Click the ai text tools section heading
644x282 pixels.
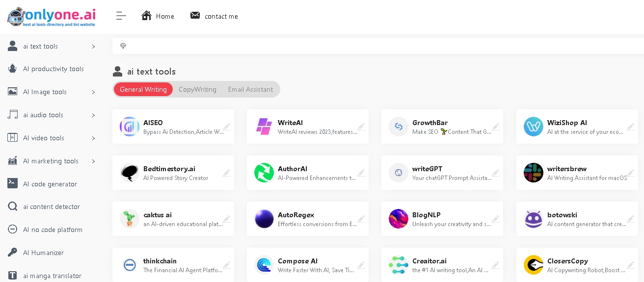pos(151,72)
